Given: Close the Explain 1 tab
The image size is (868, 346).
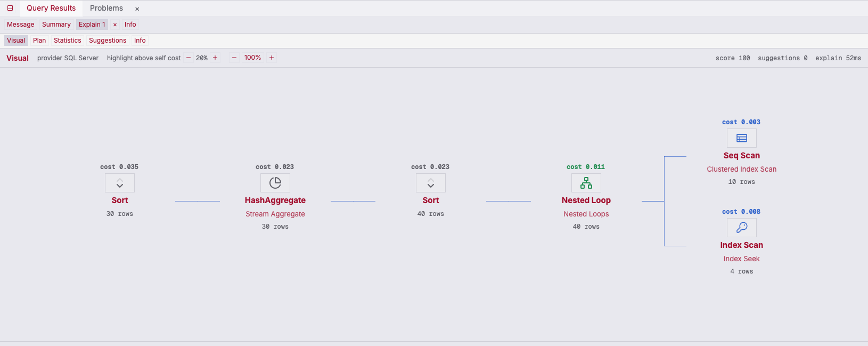Looking at the screenshot, I should pos(115,25).
